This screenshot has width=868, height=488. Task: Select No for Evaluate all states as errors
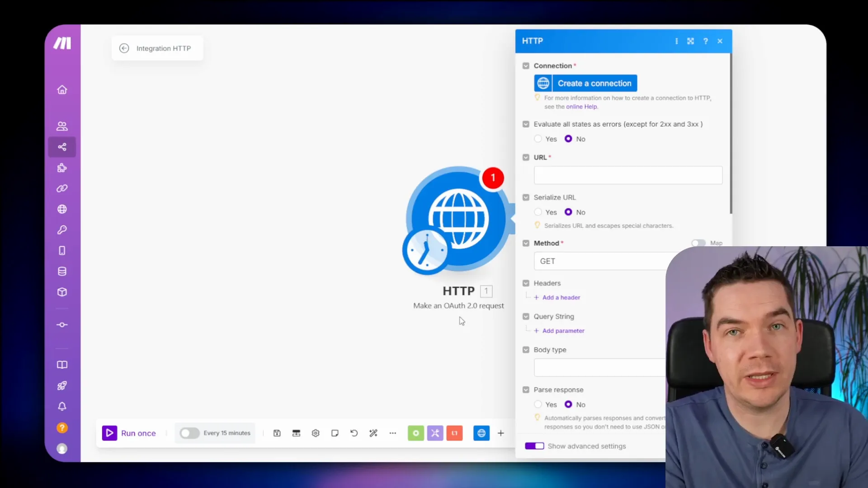tap(568, 139)
